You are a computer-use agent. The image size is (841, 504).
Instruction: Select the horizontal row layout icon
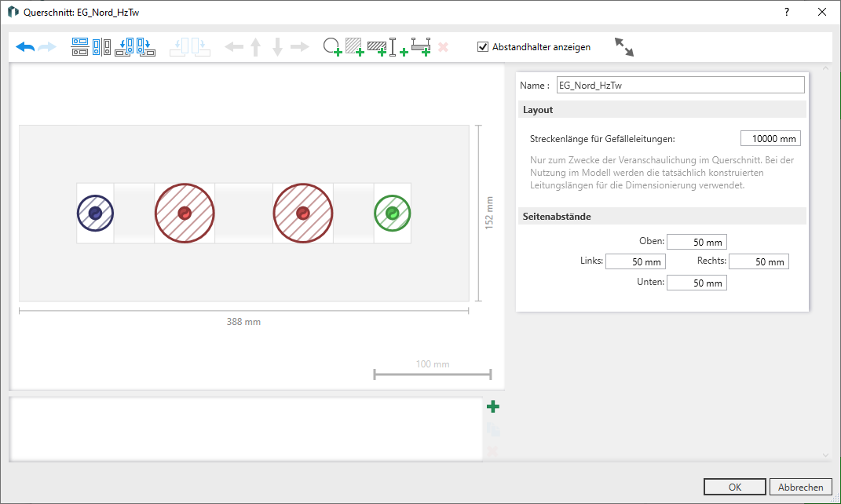click(x=80, y=47)
